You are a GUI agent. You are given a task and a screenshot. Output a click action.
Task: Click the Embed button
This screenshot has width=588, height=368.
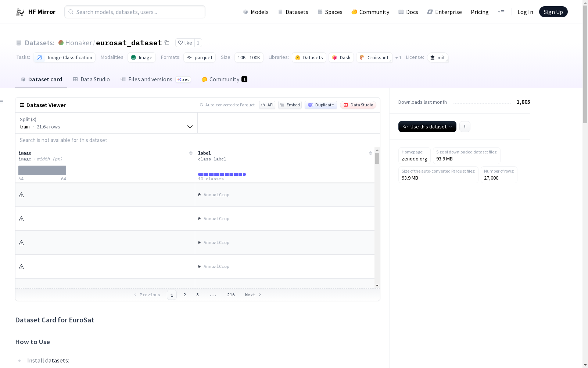point(290,105)
